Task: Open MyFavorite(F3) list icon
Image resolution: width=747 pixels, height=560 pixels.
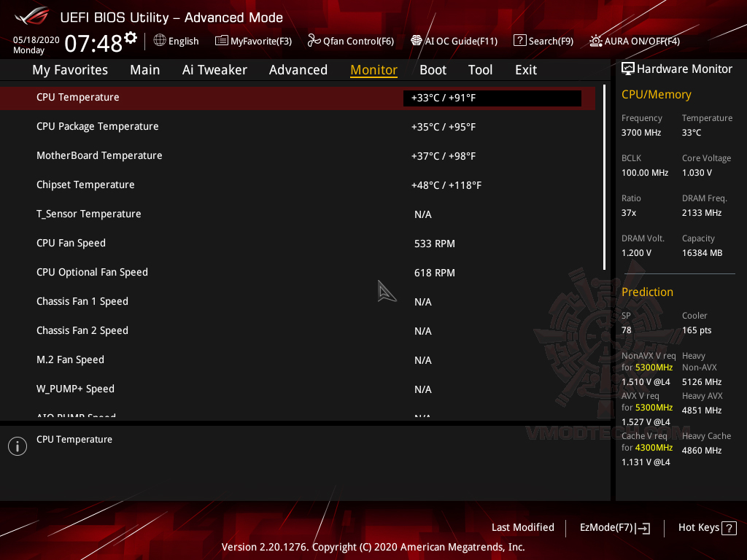Action: coord(222,41)
